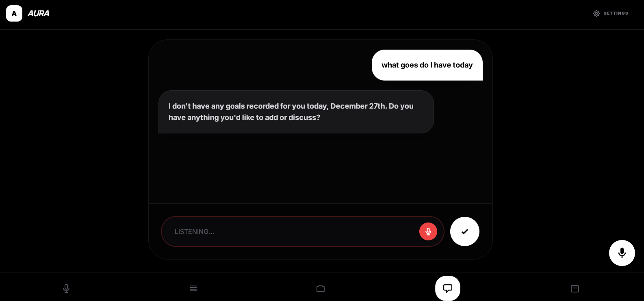Click the red-outlined input bar border
Screen dimensions: 644x301
tap(303, 217)
